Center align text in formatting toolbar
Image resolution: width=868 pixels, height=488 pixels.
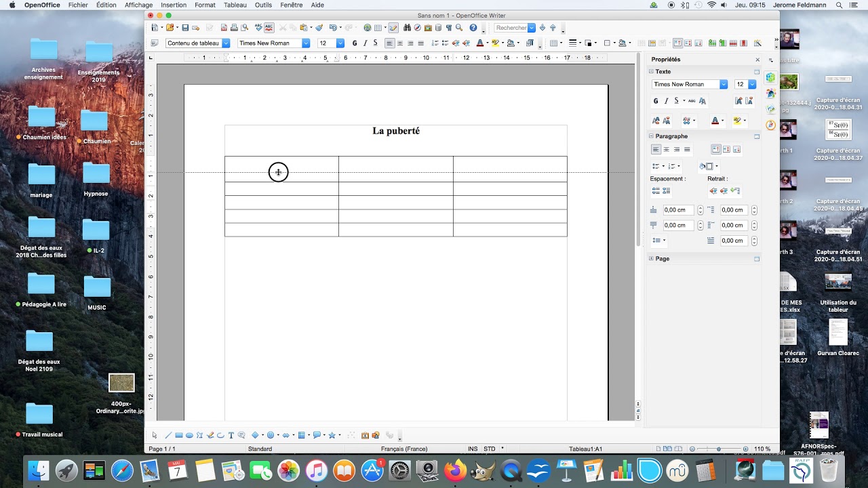point(400,43)
